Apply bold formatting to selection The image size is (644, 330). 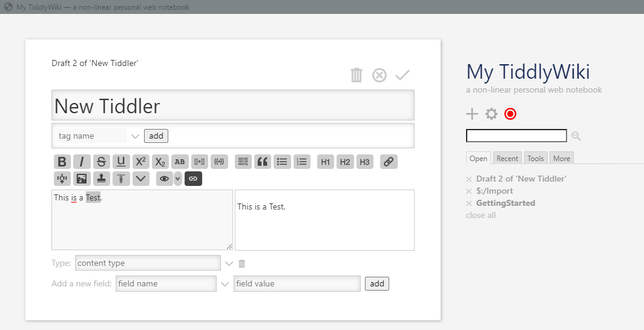(62, 162)
